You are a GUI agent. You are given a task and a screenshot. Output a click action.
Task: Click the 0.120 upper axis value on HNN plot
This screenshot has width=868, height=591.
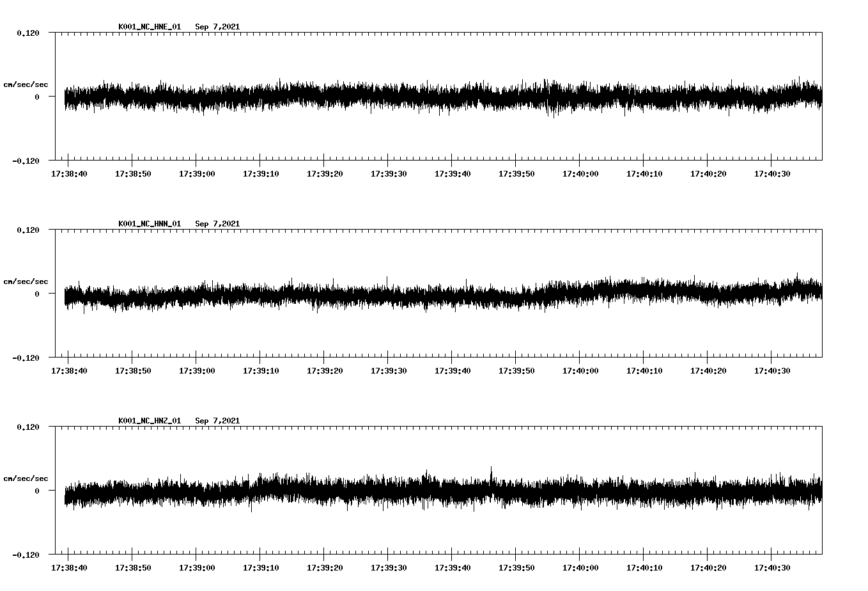(27, 230)
